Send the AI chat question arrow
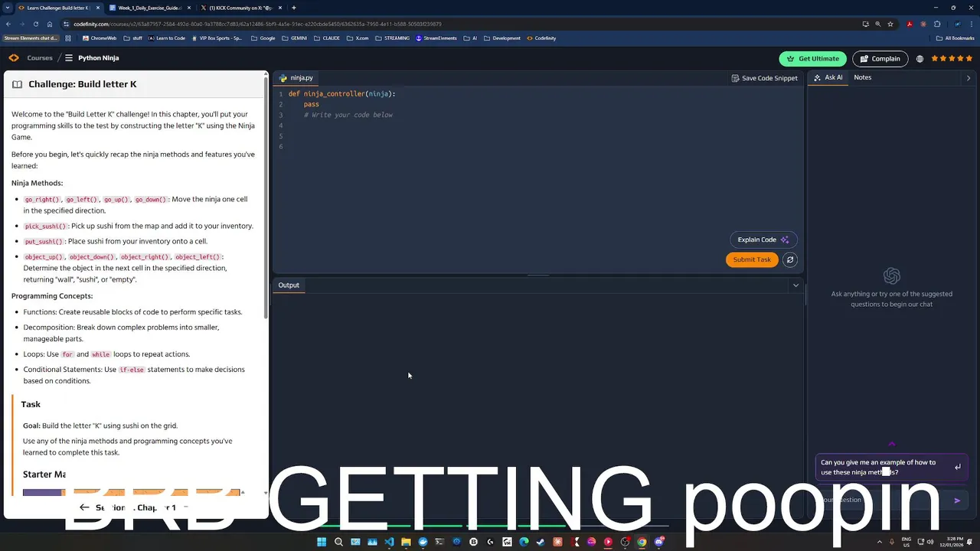Image resolution: width=980 pixels, height=551 pixels. point(957,500)
